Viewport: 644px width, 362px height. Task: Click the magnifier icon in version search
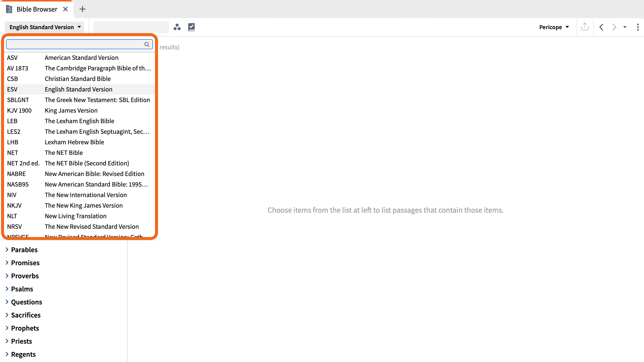pyautogui.click(x=147, y=44)
